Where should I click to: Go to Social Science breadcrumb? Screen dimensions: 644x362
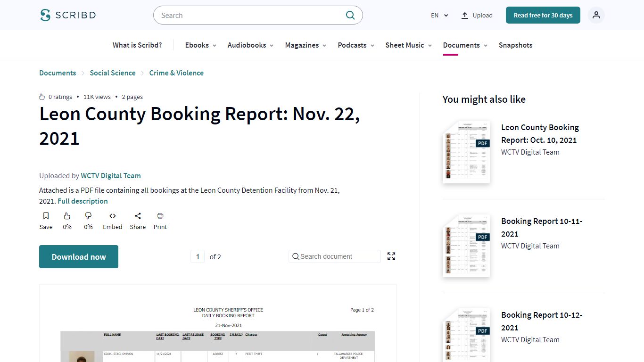click(x=113, y=73)
